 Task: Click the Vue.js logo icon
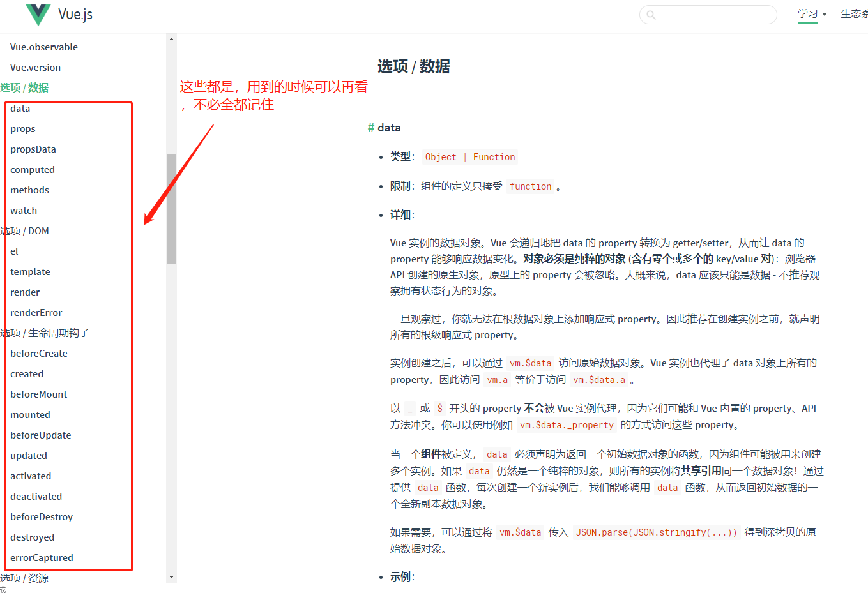37,14
